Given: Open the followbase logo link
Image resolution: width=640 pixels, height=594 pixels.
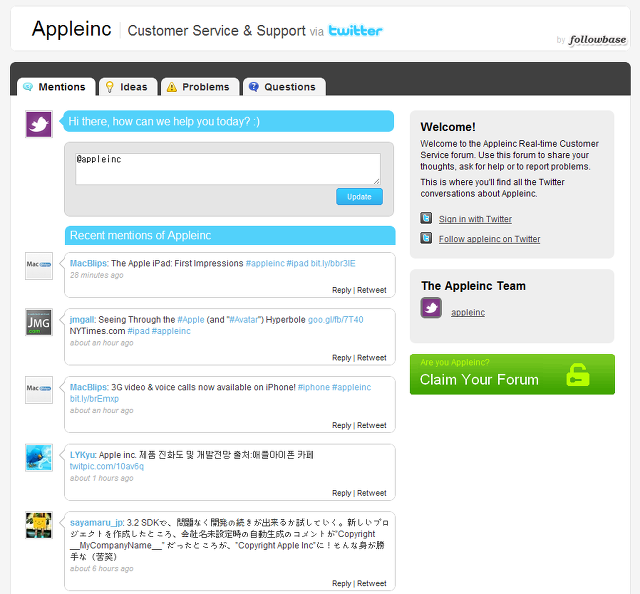Looking at the screenshot, I should tap(598, 40).
